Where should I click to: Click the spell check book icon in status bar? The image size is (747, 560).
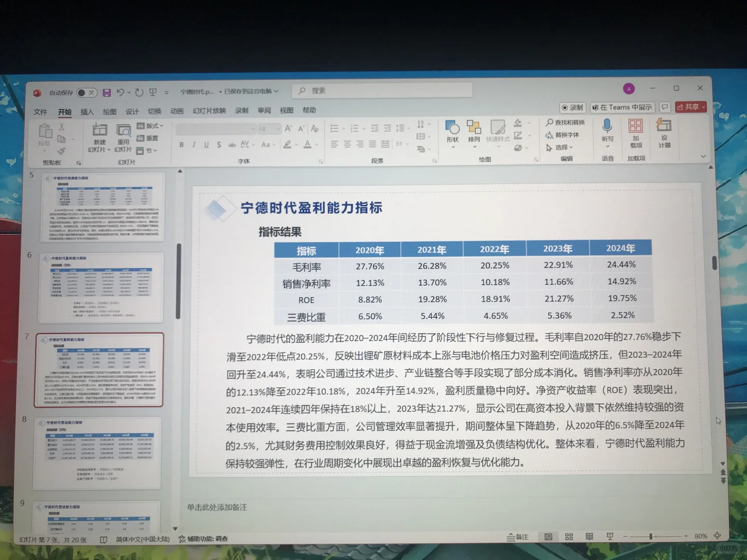(x=104, y=540)
